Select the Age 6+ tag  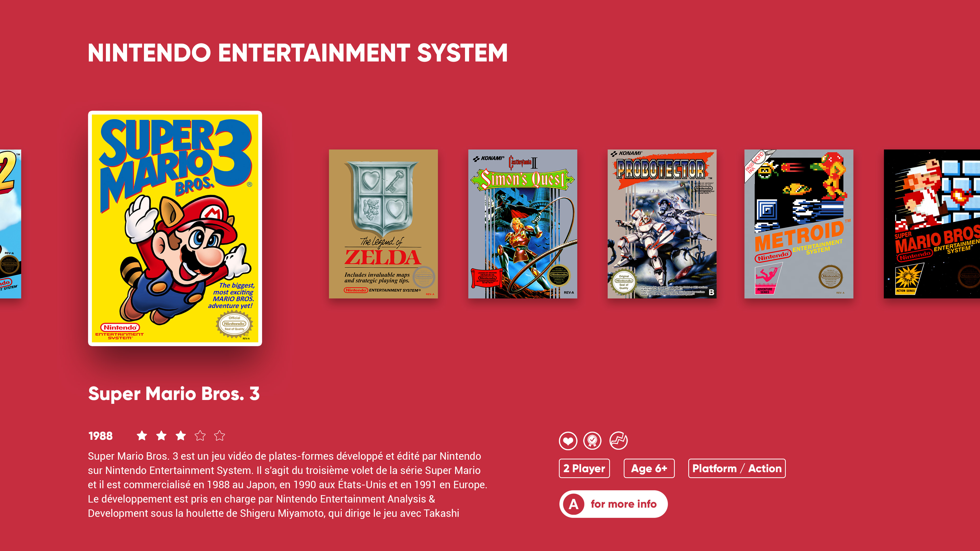pyautogui.click(x=649, y=469)
